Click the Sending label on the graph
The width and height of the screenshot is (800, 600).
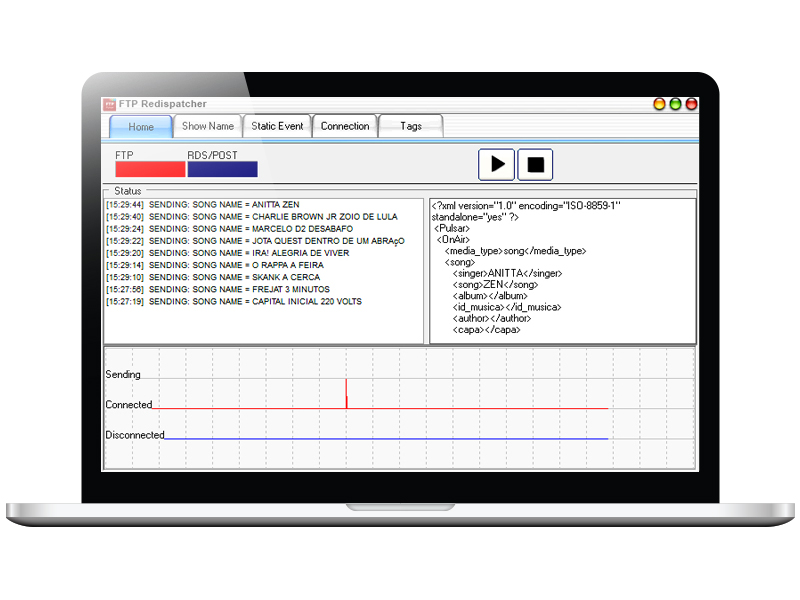123,374
